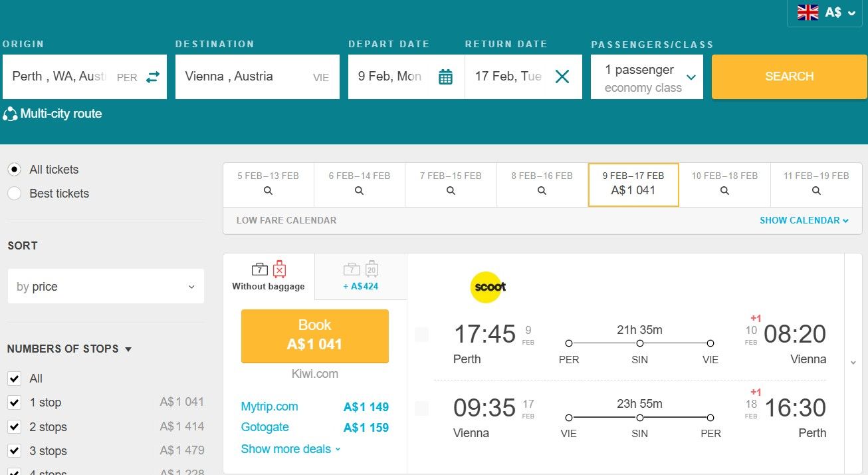Image resolution: width=868 pixels, height=475 pixels.
Task: Click the Destination input showing Vienna
Action: pos(239,77)
